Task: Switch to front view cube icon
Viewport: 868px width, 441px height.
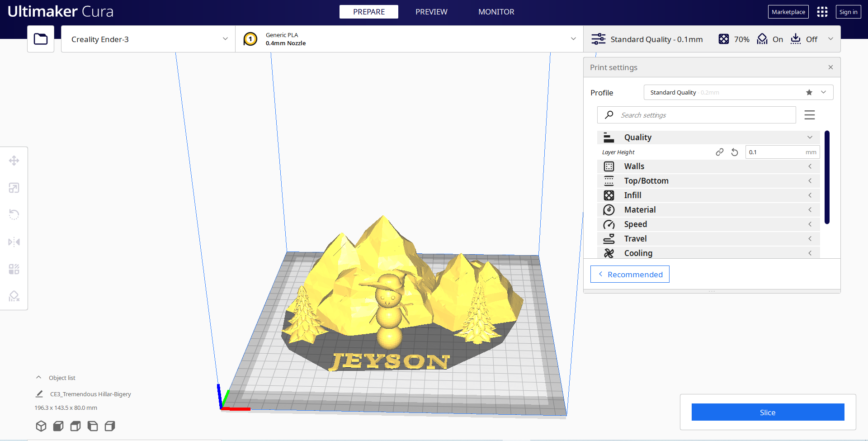Action: click(x=58, y=426)
